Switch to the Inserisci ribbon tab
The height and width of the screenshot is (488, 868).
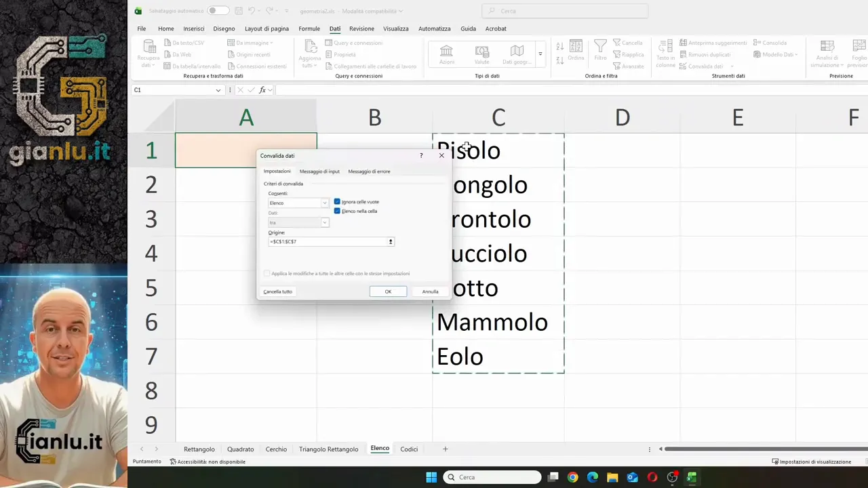(194, 28)
